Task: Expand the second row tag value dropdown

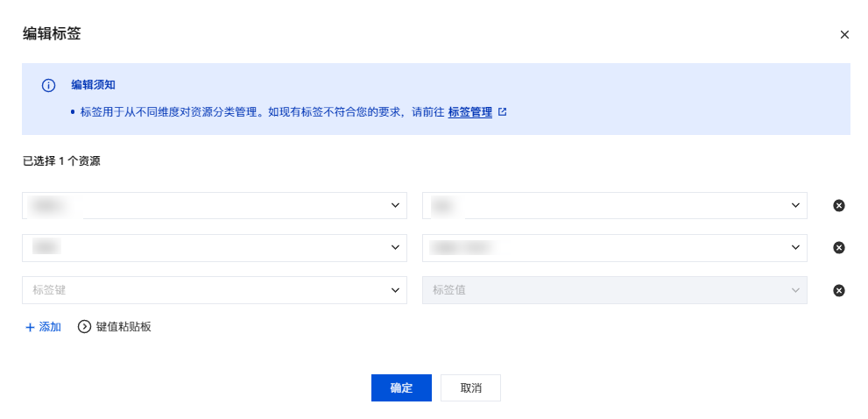Action: pyautogui.click(x=795, y=247)
